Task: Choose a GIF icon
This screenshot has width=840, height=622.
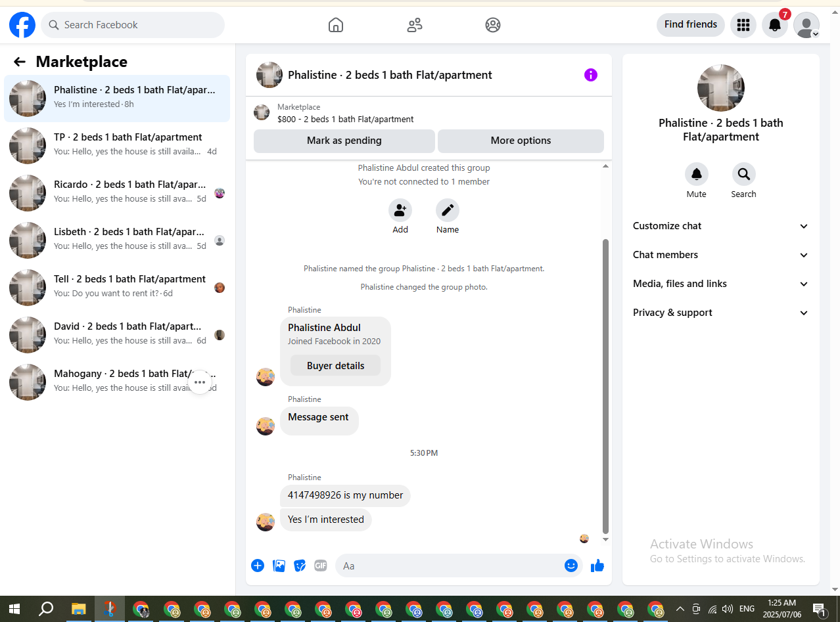Action: pos(321,566)
